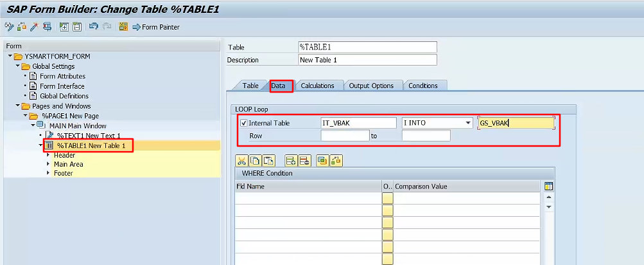Click the Test form toolbar icon

(47, 27)
